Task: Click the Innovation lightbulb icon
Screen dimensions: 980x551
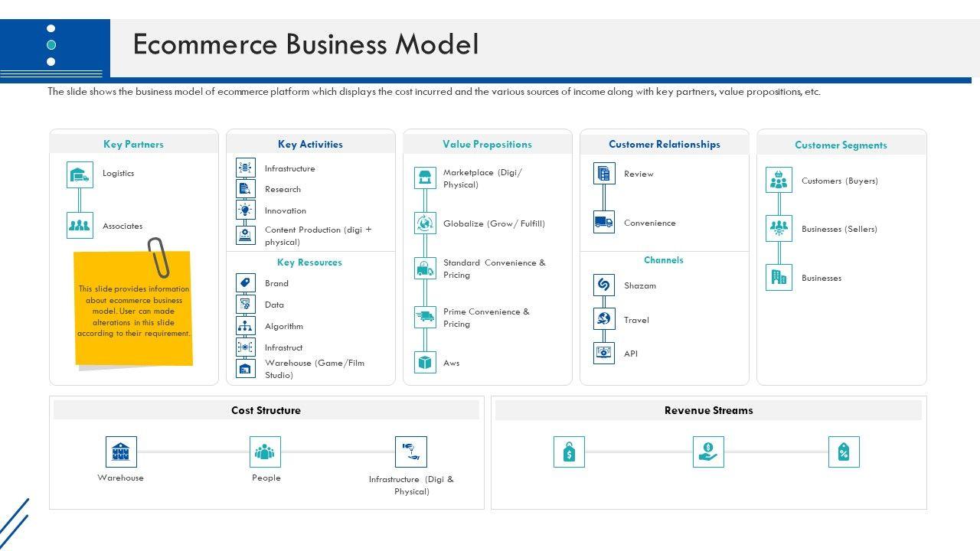Action: point(246,210)
